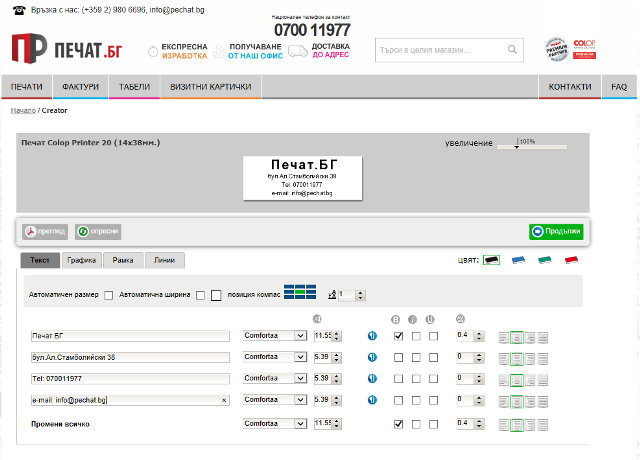The image size is (640, 460).
Task: Right-align the Печат.БГ text line
Action: tap(530, 338)
